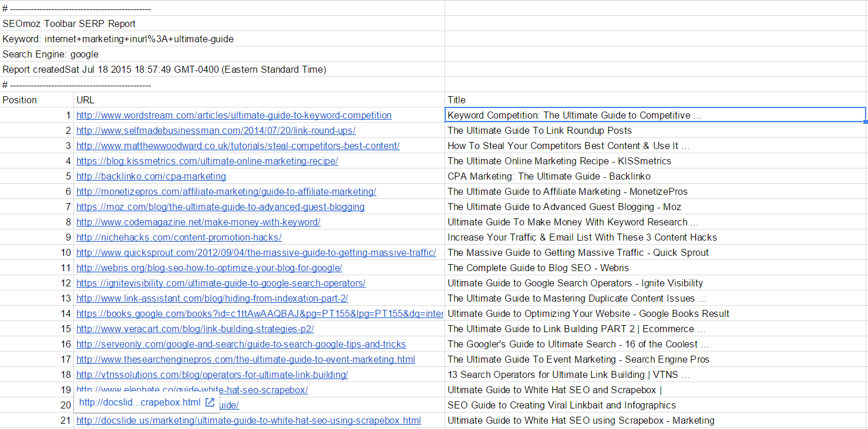Visit the blog.kissmetrics.com marketing recipe link

tap(207, 161)
